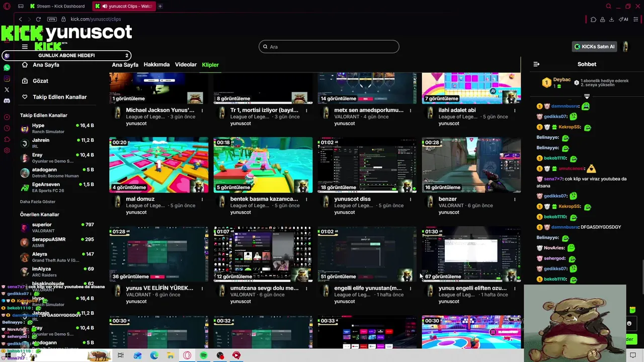
Task: Open WhatsApp in Opera sidebar
Action: (x=7, y=67)
